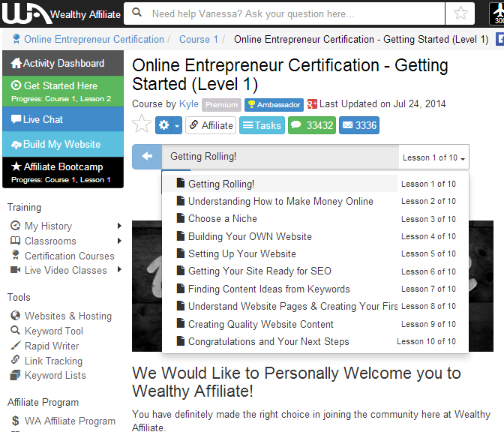The image size is (504, 432).
Task: Click the Build My Website cloud icon
Action: [x=16, y=145]
